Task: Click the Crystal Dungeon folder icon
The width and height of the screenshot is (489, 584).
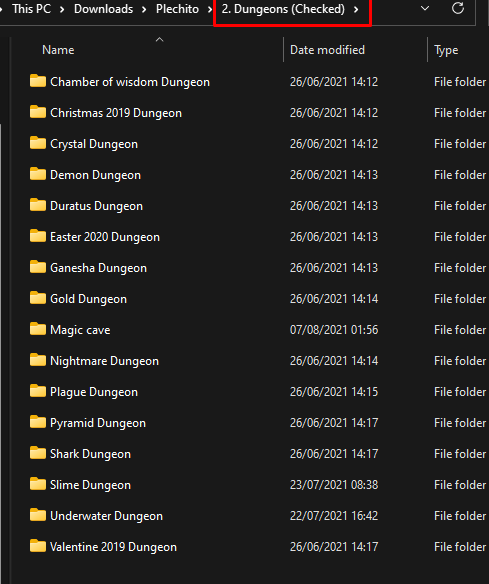Action: pyautogui.click(x=38, y=143)
